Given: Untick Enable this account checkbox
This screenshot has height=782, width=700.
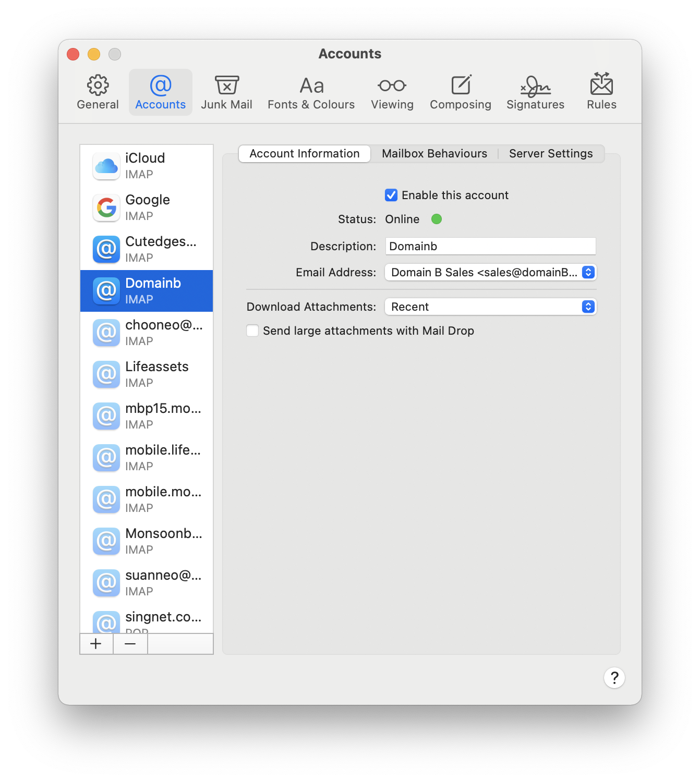Looking at the screenshot, I should coord(391,195).
